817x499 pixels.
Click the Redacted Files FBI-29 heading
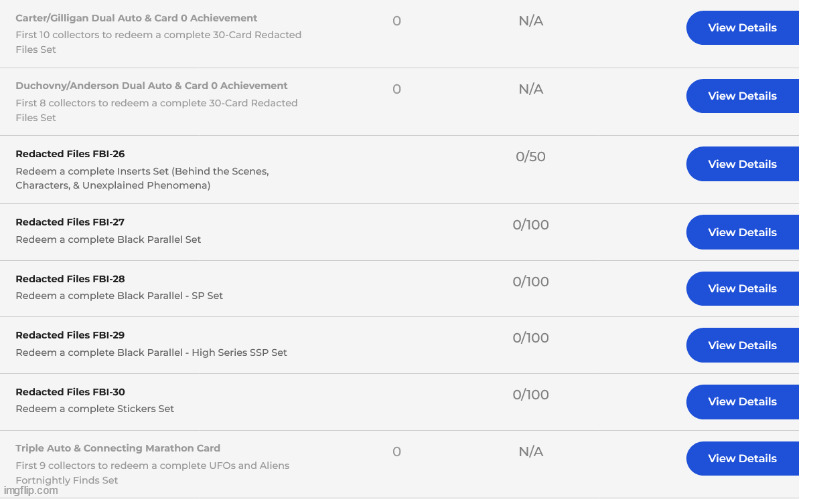pyautogui.click(x=70, y=335)
